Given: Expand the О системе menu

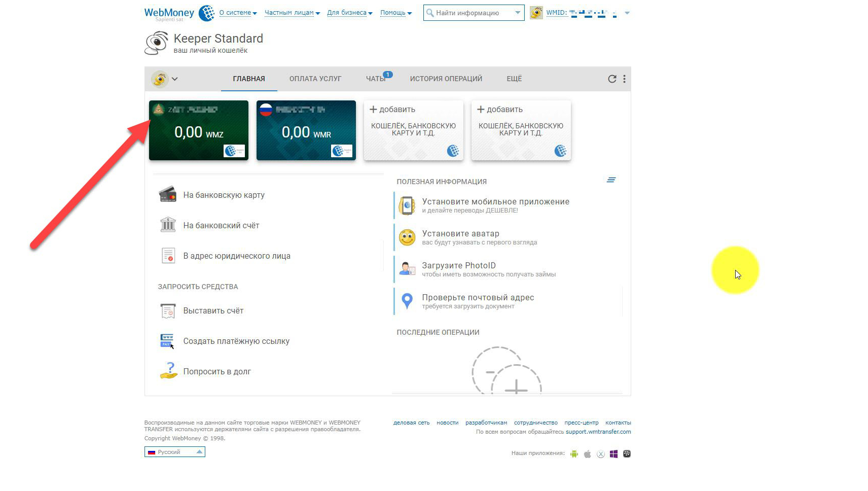Looking at the screenshot, I should pyautogui.click(x=238, y=13).
